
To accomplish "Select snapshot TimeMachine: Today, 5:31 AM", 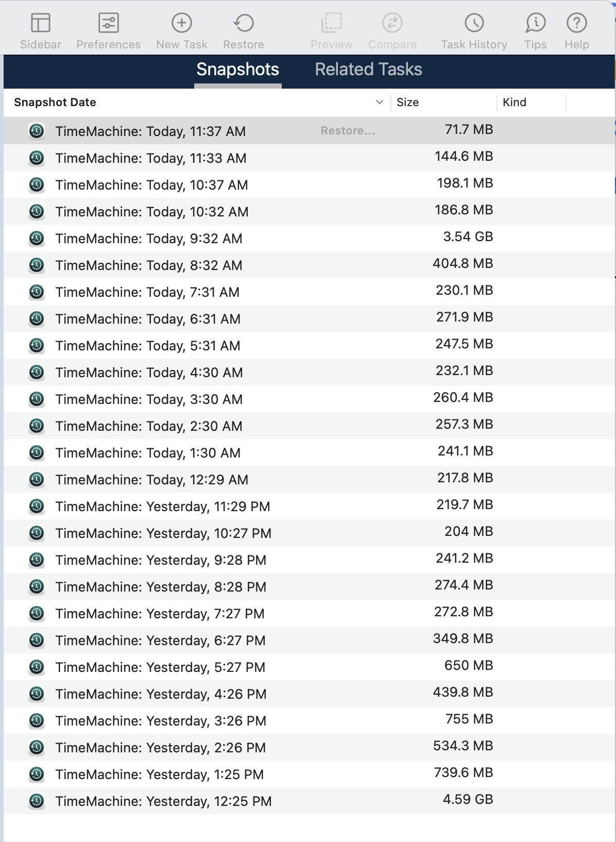I will pos(310,345).
